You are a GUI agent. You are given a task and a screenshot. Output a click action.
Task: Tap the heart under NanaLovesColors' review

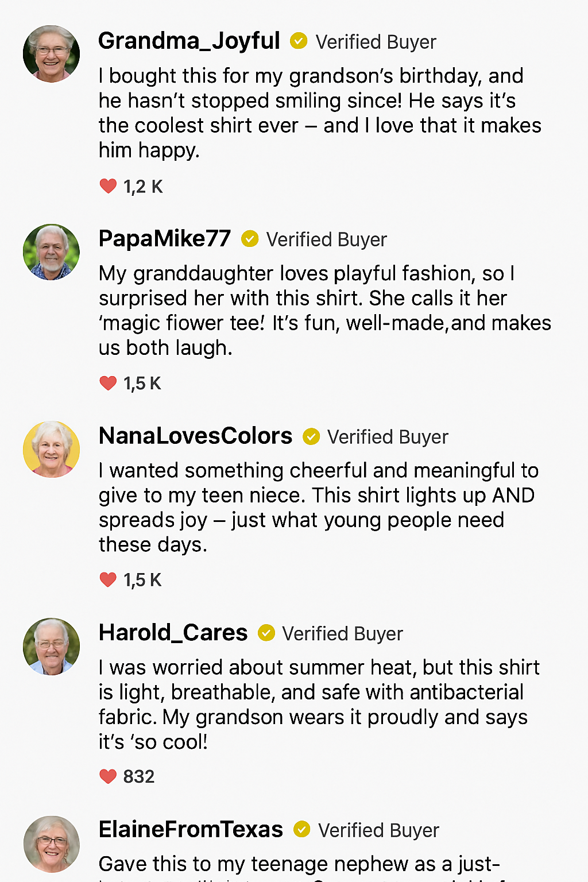(108, 580)
